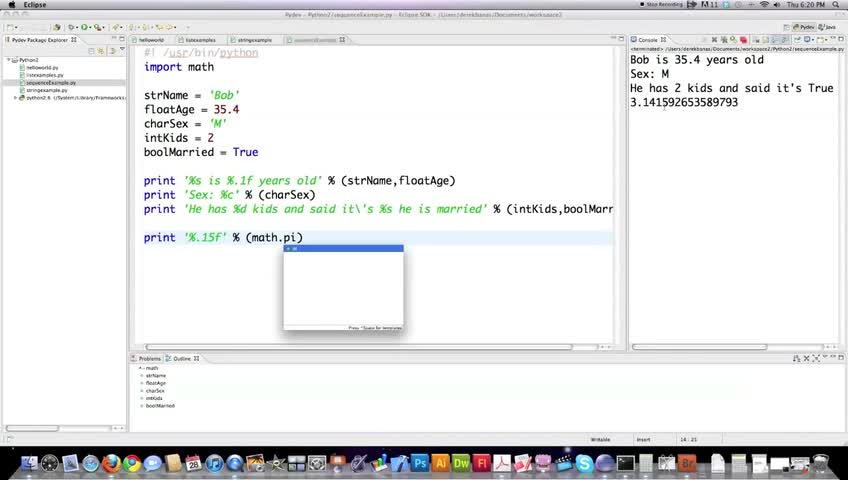Select intKids in the Outline view
The height and width of the screenshot is (480, 848).
click(x=154, y=398)
